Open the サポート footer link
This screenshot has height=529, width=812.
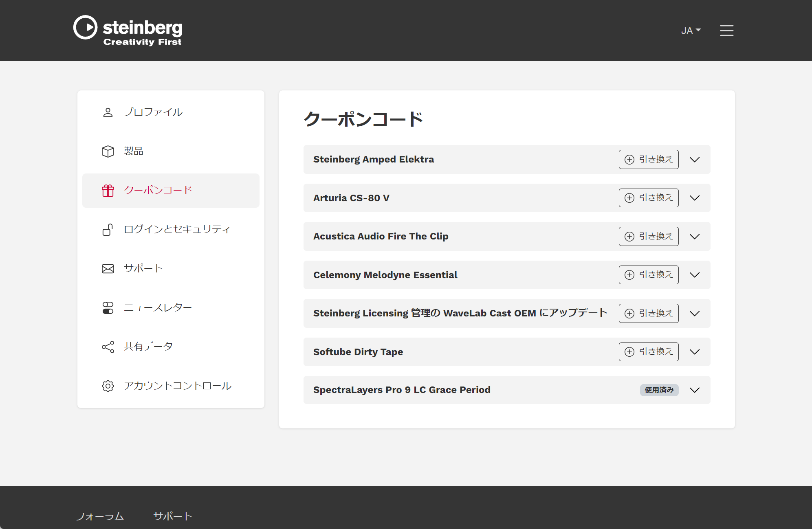173,516
